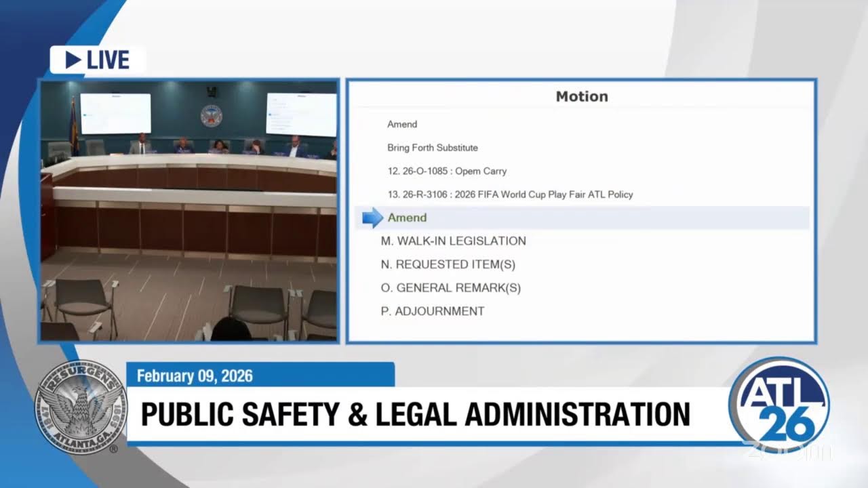Open N. REQUESTED ITEM(S) section
This screenshot has height=488, width=868.
[x=448, y=264]
